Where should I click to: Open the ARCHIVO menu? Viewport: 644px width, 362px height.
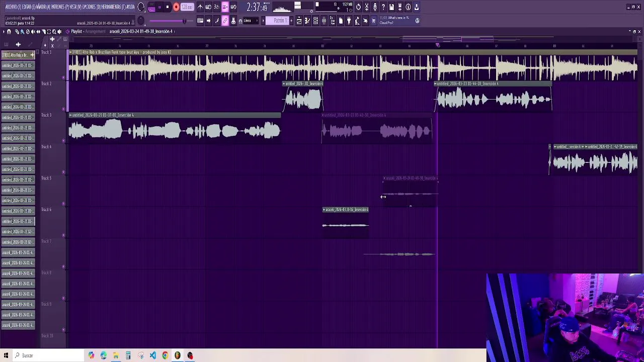click(14, 7)
